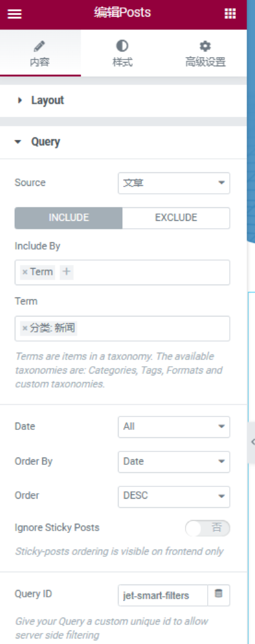Select the EXCLUDE option
The image size is (255, 644).
coord(176,218)
